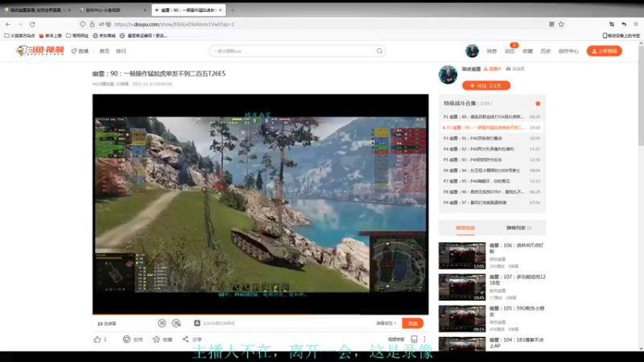Viewport: 644px width, 362px height.
Task: Open the browser screenshot crop tool
Action: [612, 24]
